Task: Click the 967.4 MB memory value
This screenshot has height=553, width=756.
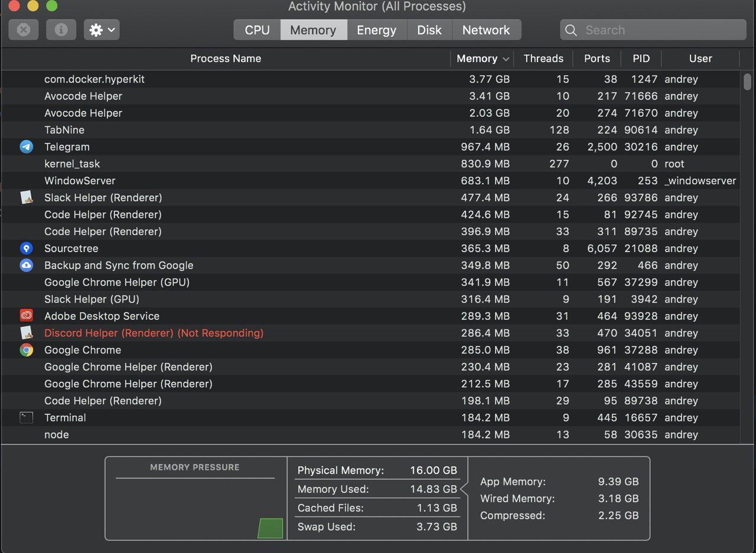Action: pos(485,147)
